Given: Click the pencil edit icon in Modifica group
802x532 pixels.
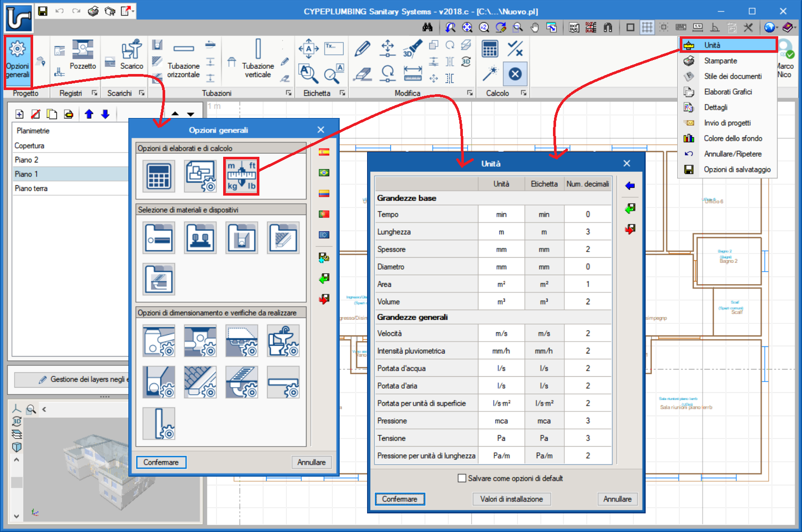Looking at the screenshot, I should click(362, 49).
